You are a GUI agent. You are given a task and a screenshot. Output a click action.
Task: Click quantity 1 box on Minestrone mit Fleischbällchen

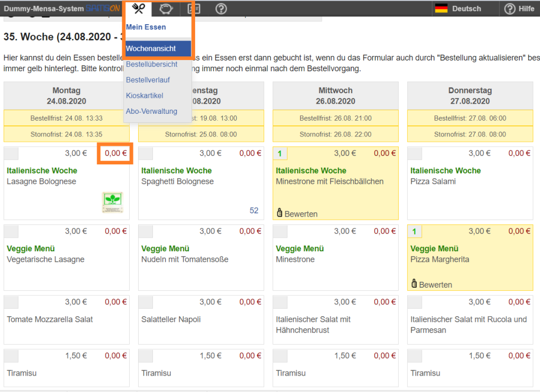[x=281, y=153]
